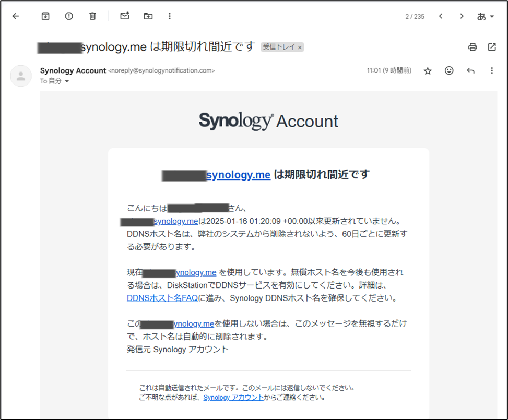508x420 pixels.
Task: Show the newer email with the left chevron
Action: [441, 16]
